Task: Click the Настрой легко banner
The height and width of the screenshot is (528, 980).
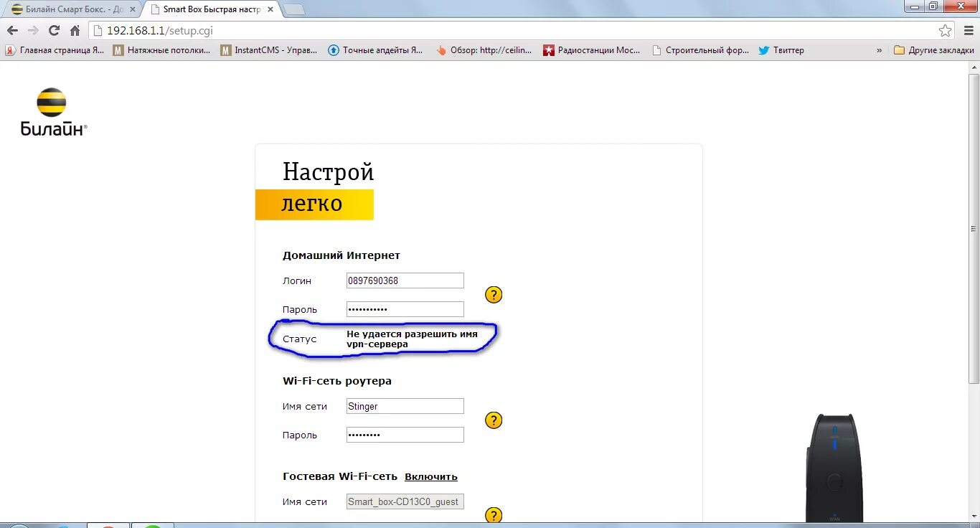Action: [314, 189]
